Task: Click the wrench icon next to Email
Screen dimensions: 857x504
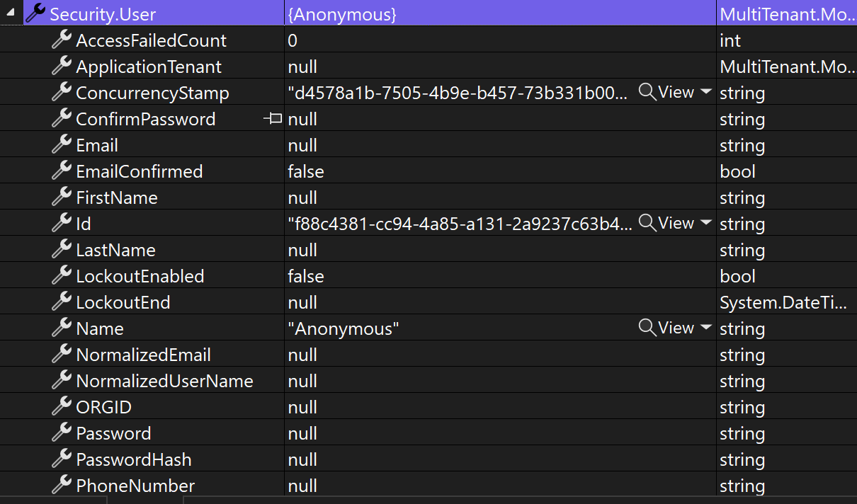Action: [62, 144]
